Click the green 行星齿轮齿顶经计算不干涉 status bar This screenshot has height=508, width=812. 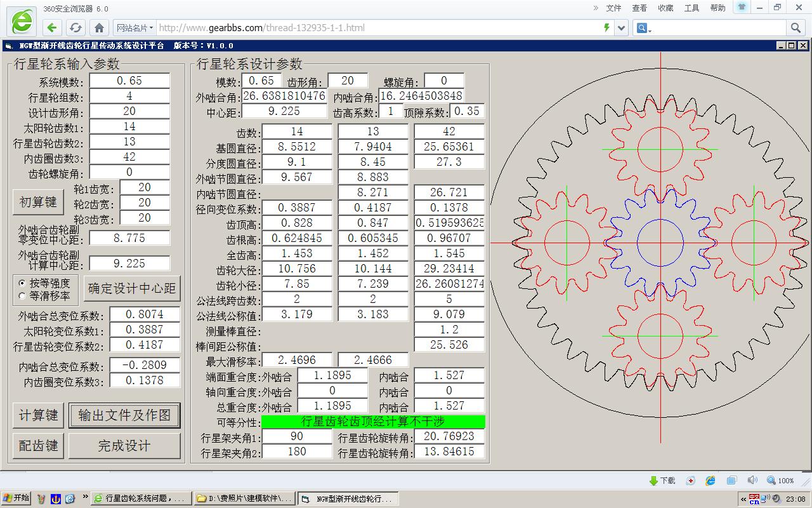(373, 422)
